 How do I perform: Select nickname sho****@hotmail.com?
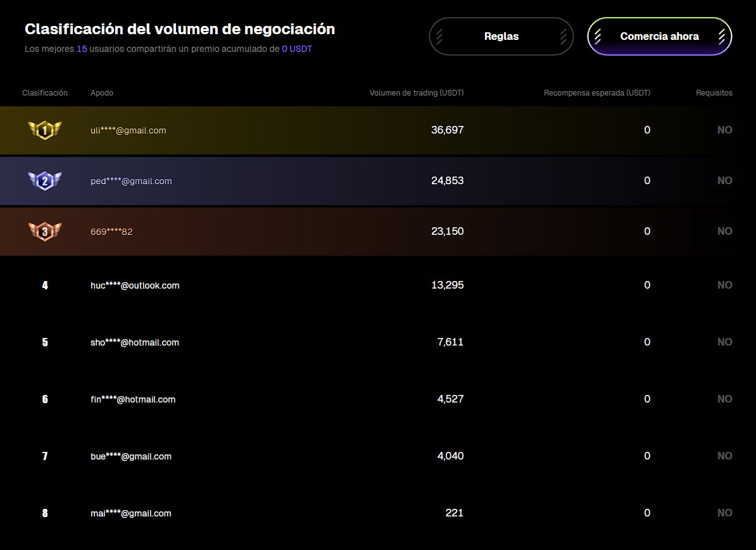click(x=134, y=342)
